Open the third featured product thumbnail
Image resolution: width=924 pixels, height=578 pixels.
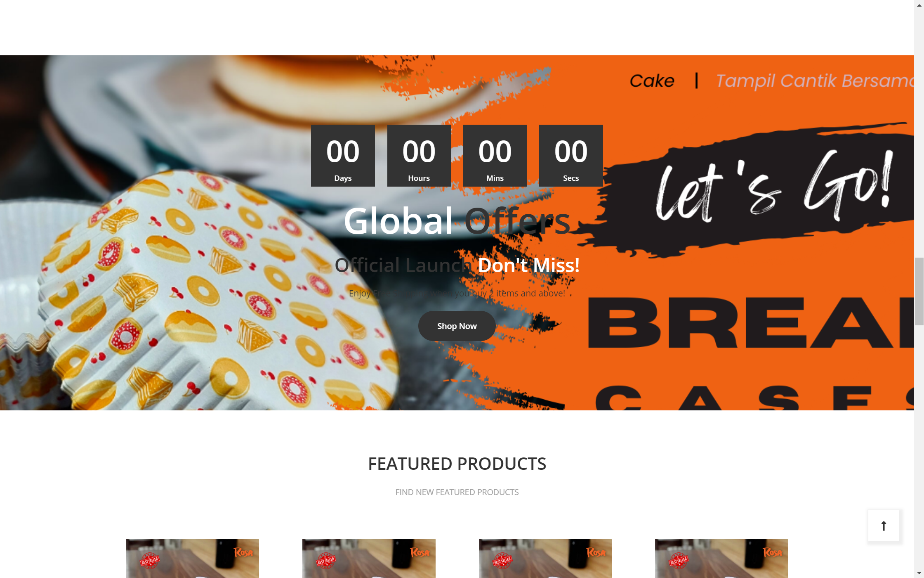coord(545,559)
